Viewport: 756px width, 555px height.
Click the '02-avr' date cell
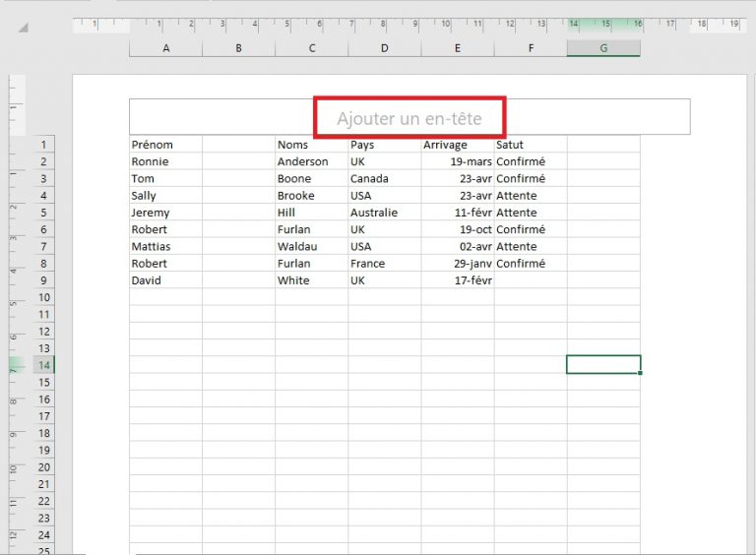click(x=458, y=247)
